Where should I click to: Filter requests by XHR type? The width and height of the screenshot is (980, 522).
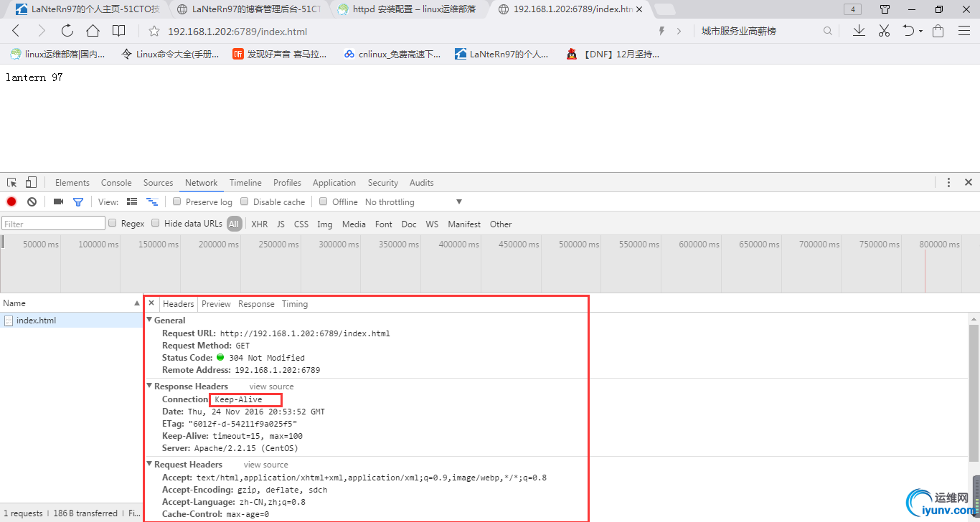260,224
